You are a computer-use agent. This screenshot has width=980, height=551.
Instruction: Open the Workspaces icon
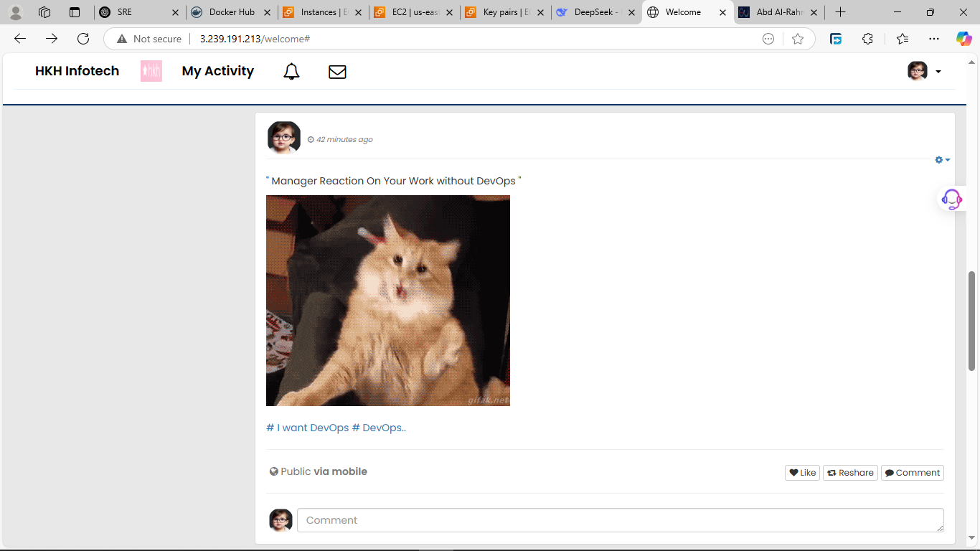pos(44,12)
